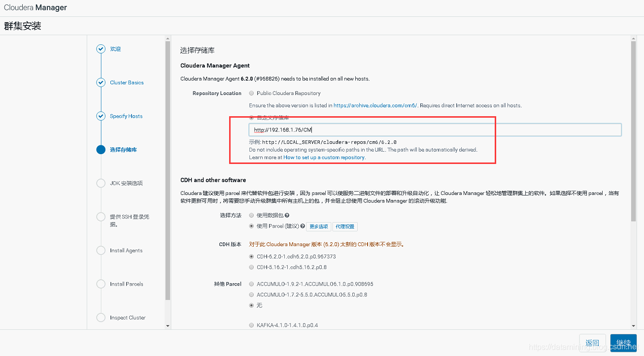Select 使用数据包 install method

click(x=252, y=216)
